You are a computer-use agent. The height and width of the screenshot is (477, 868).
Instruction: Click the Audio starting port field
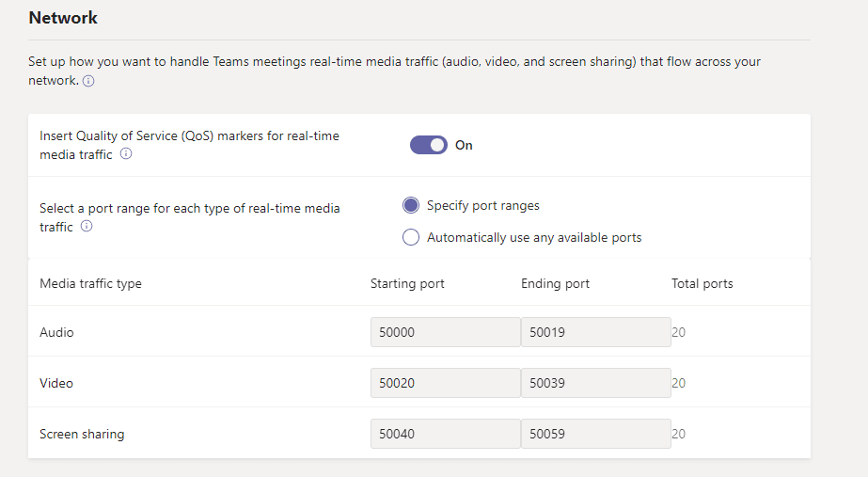tap(445, 332)
